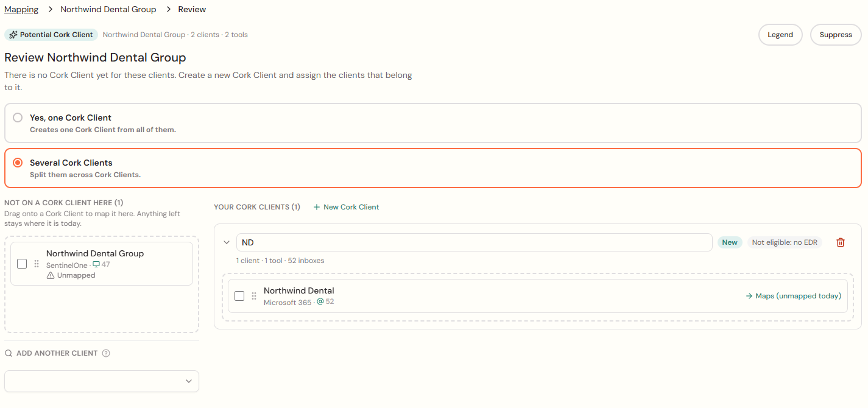
Task: Click the search icon by Add Another Client
Action: click(x=9, y=353)
